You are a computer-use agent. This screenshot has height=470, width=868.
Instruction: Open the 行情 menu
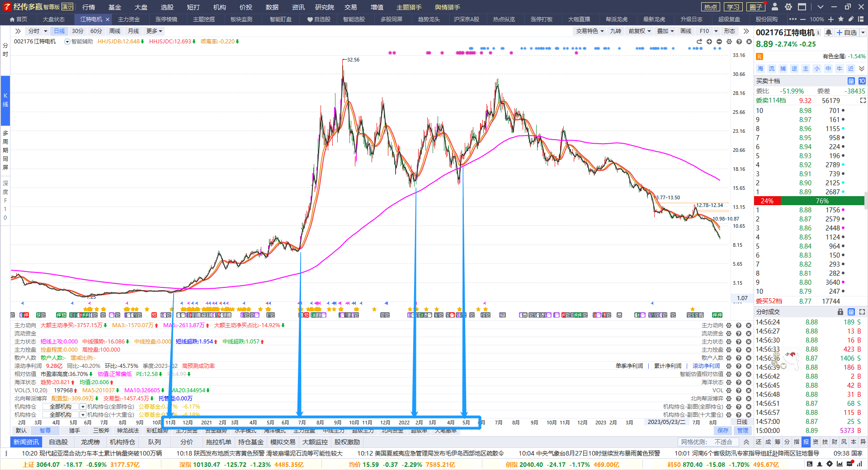tap(89, 7)
